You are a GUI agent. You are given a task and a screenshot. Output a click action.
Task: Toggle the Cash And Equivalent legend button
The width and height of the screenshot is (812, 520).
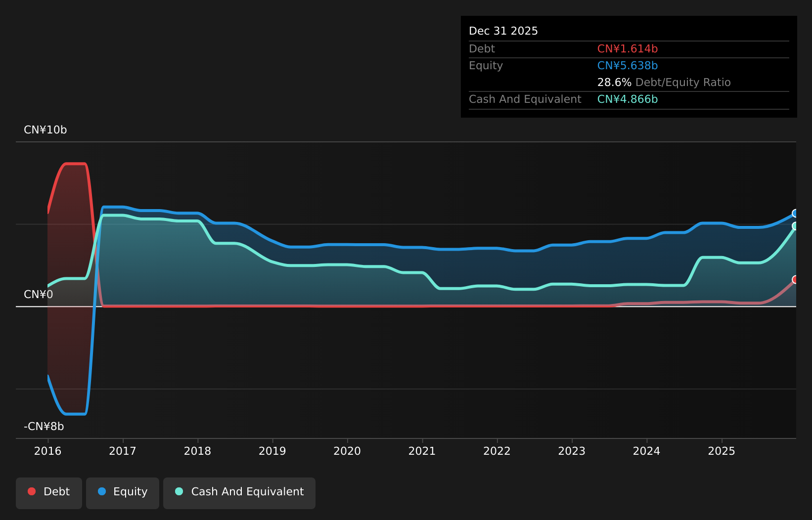(x=239, y=493)
